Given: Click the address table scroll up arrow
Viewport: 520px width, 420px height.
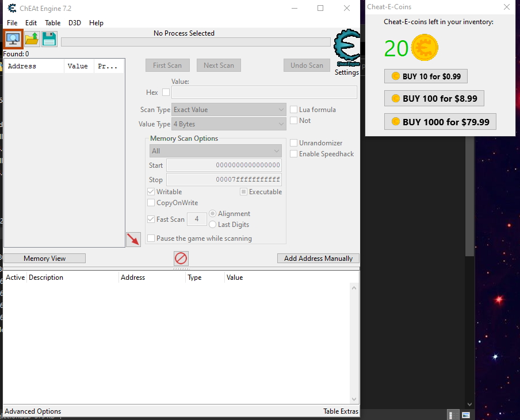Looking at the screenshot, I should pyautogui.click(x=354, y=288).
